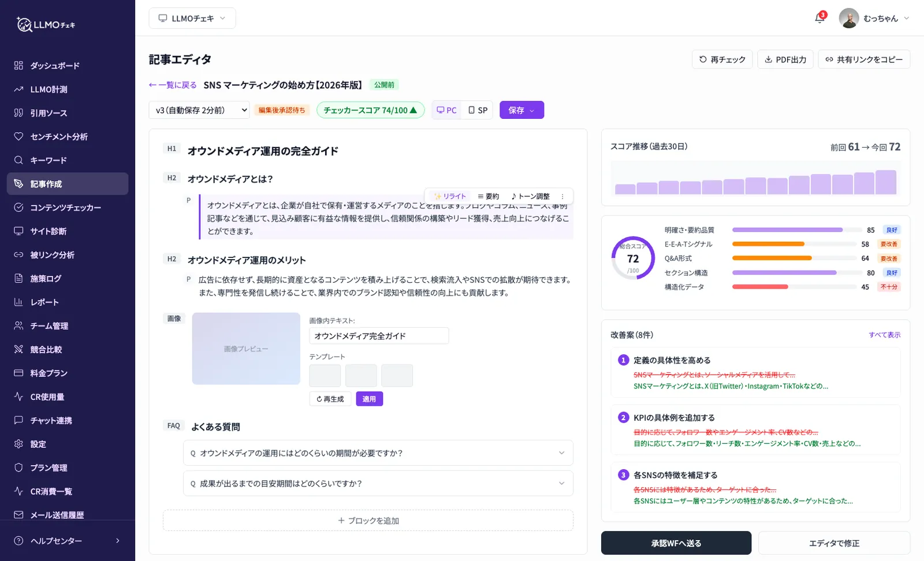Expand FAQ 成果が出るまでの目安期間
The image size is (924, 561).
tap(378, 484)
